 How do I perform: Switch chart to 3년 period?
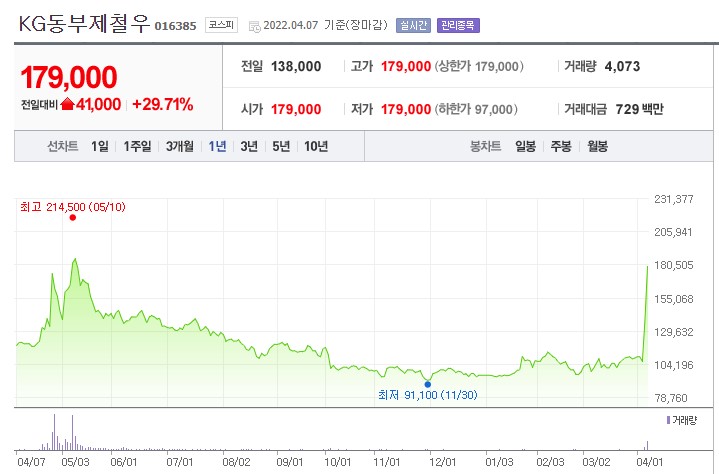pos(249,146)
